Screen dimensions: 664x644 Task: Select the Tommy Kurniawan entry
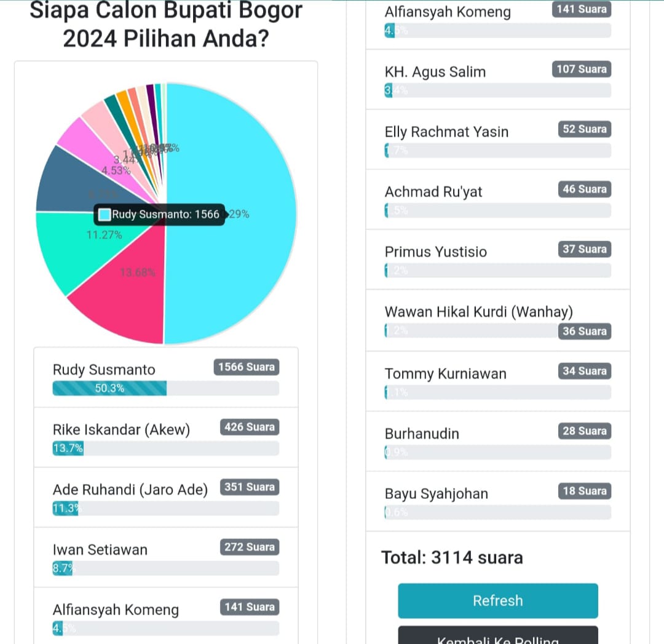click(x=497, y=381)
